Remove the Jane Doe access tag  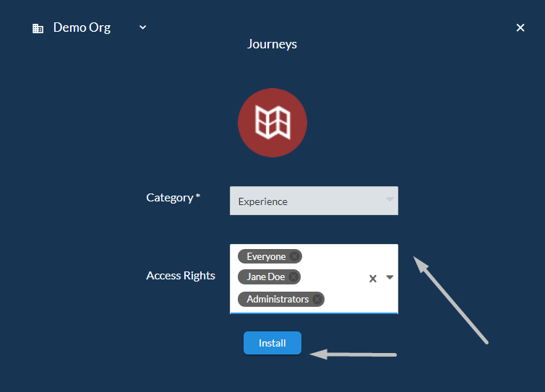(293, 276)
